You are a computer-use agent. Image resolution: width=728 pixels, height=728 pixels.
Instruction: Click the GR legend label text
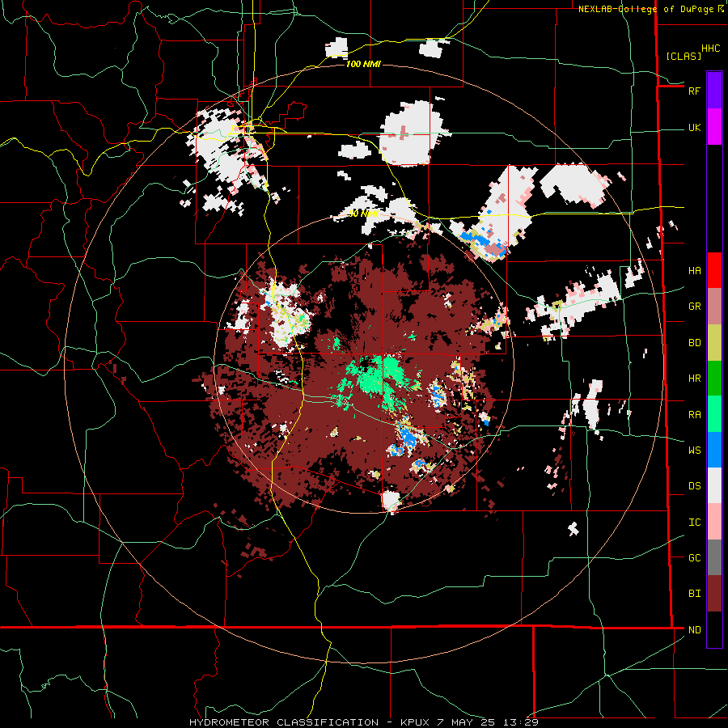tap(694, 307)
